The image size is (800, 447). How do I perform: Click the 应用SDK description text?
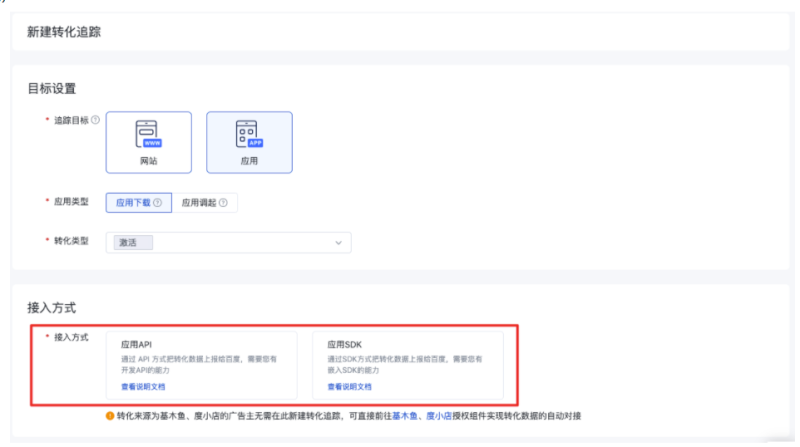[x=405, y=364]
